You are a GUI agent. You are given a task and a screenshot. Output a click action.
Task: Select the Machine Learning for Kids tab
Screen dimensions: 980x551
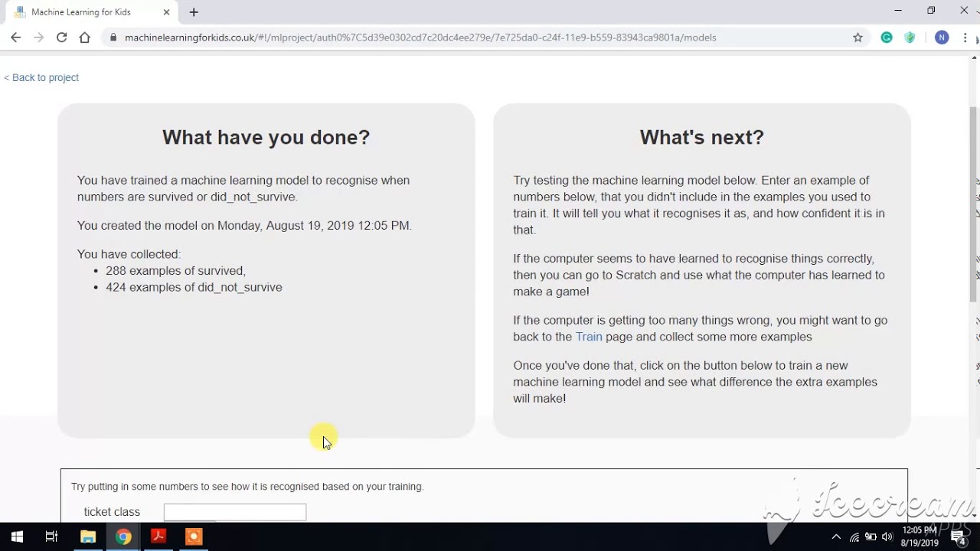(91, 12)
